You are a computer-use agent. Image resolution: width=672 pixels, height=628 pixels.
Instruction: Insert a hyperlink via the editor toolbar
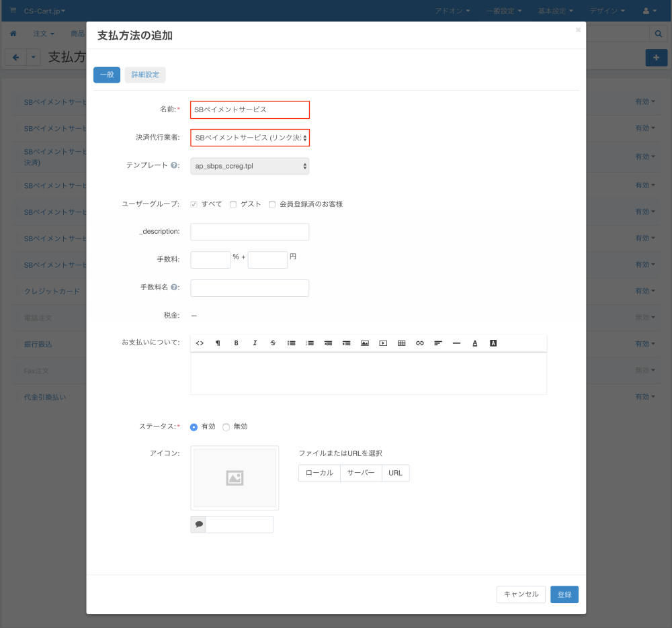[x=420, y=343]
